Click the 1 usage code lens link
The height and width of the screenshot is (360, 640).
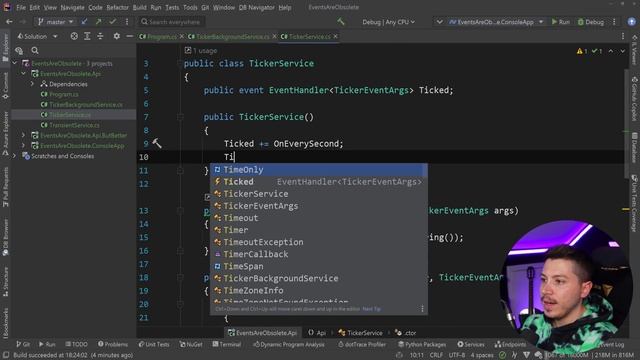[204, 51]
